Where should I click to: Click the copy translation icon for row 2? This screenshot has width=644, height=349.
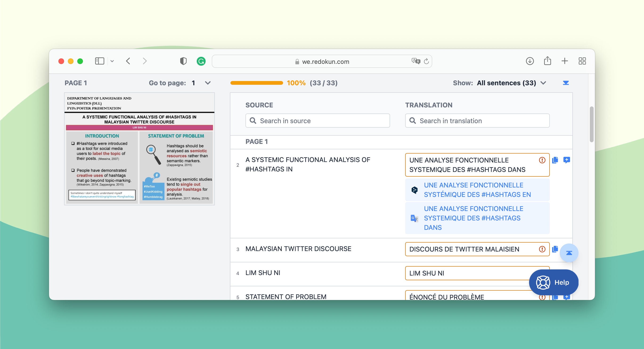[x=555, y=160]
